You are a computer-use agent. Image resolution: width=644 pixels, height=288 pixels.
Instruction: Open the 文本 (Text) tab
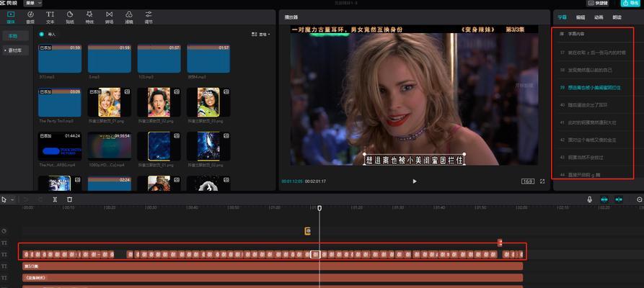[x=50, y=17]
